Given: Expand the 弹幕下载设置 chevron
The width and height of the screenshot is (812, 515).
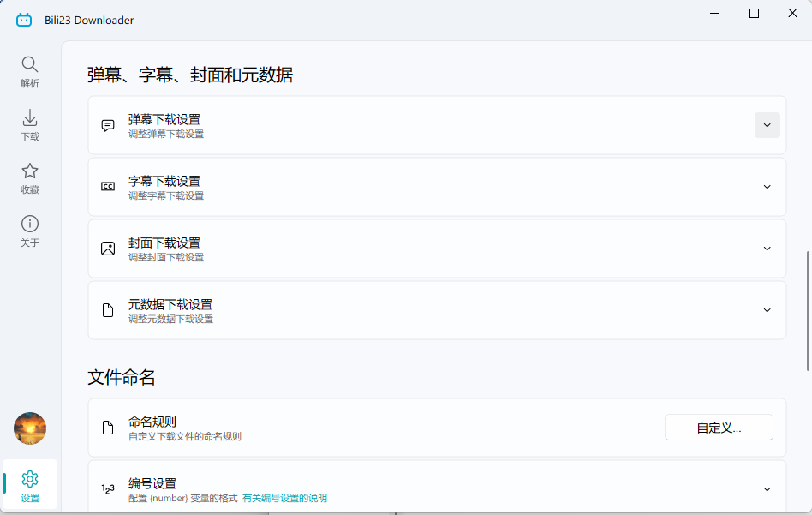Looking at the screenshot, I should click(x=767, y=125).
